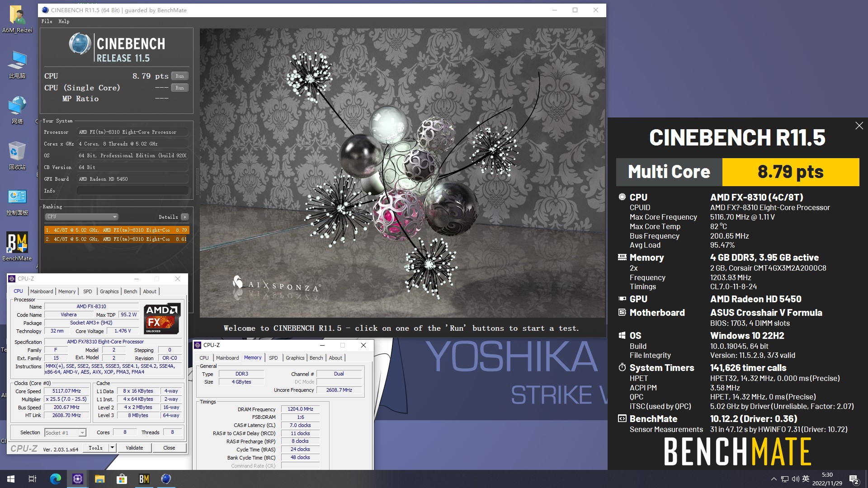Launch Microsoft Edge from the taskbar
Viewport: 868px width, 488px height.
pyautogui.click(x=55, y=479)
